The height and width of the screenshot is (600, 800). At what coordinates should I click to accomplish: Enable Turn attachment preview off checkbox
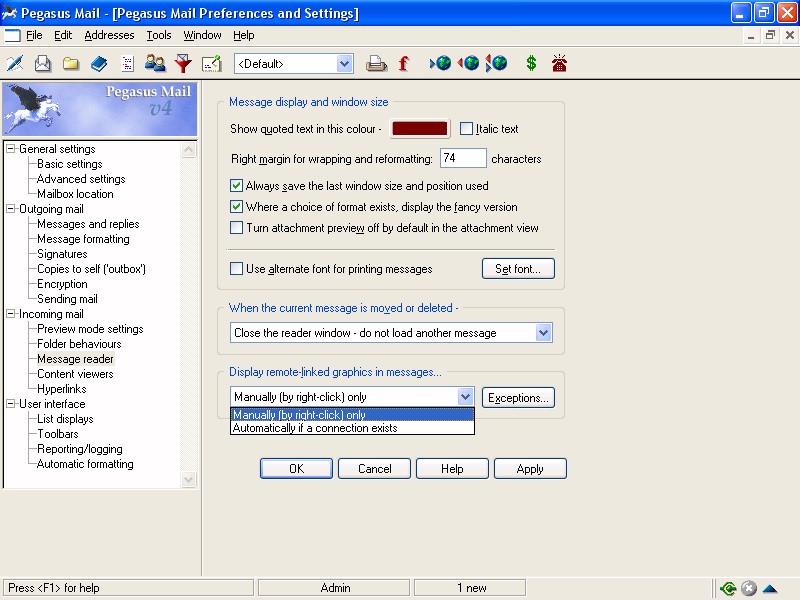pyautogui.click(x=236, y=228)
